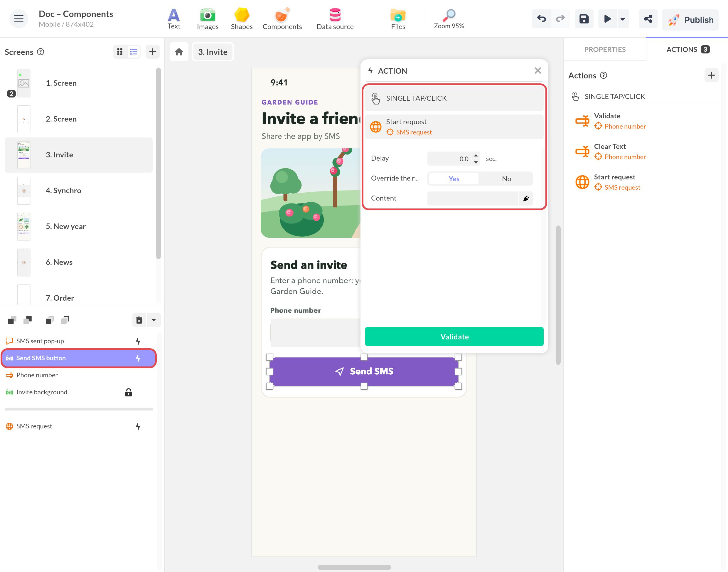Open the Content data binding plug icon
The width and height of the screenshot is (728, 572).
coord(526,198)
